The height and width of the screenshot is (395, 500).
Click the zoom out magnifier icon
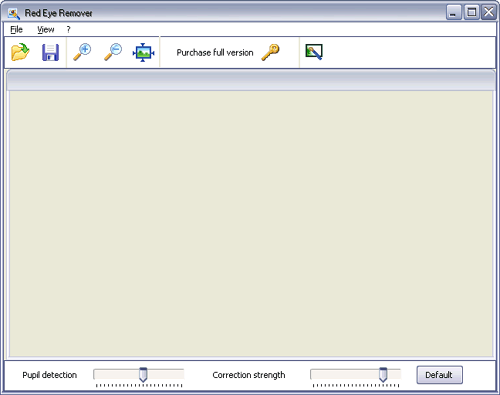[113, 52]
